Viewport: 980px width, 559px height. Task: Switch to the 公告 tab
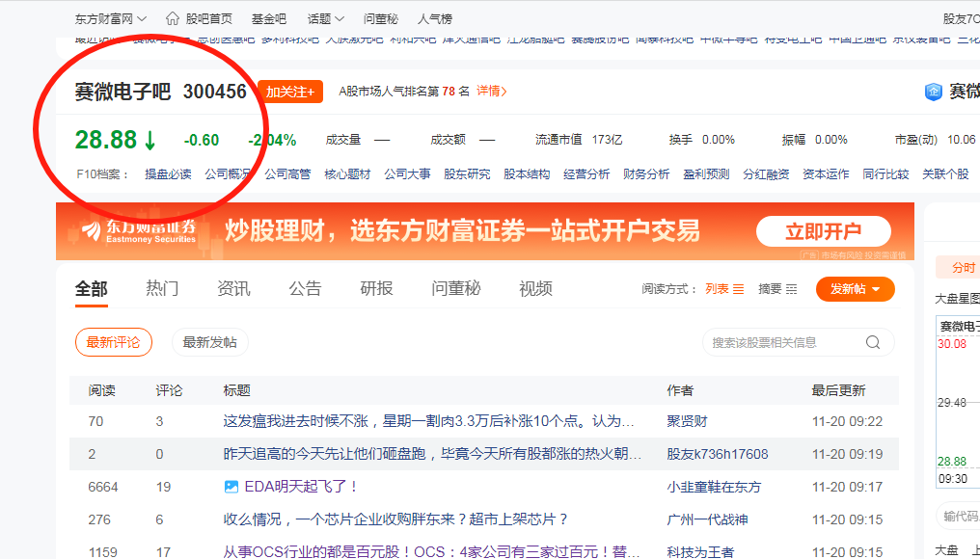305,288
